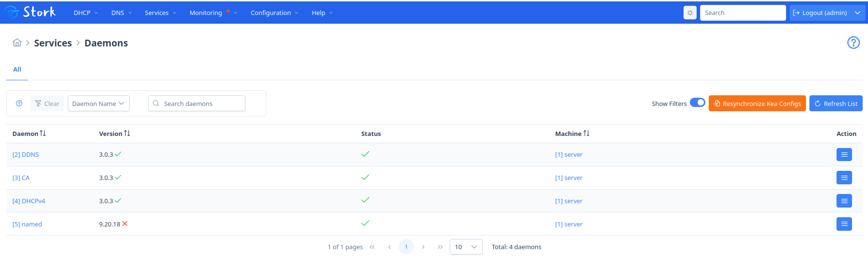The image size is (868, 269).
Task: Click the filter help icon beside Clear
Action: [19, 104]
